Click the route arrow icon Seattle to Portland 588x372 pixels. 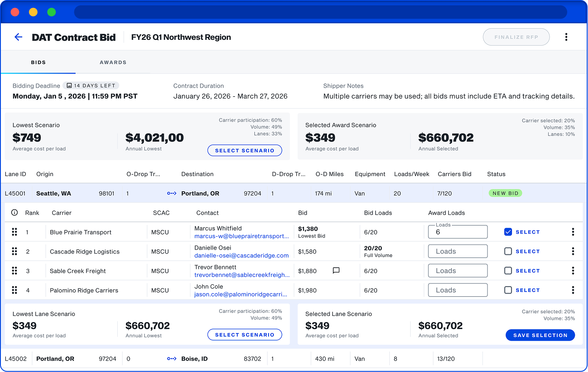tap(172, 193)
